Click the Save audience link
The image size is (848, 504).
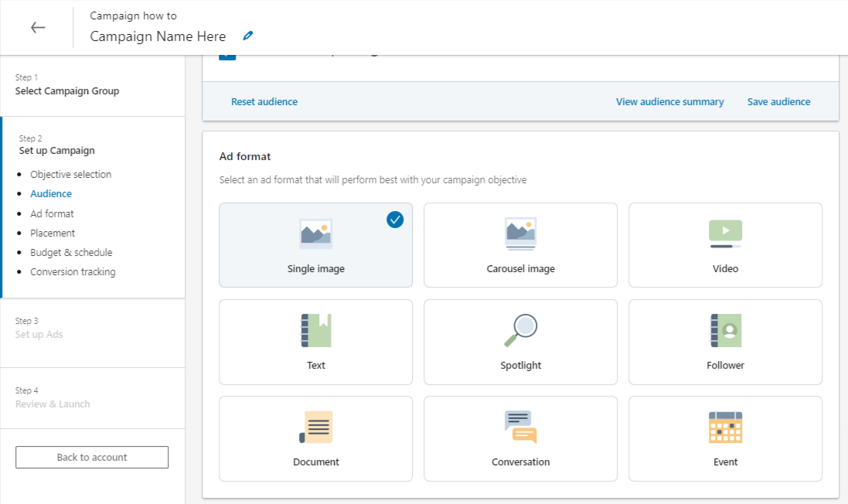(x=778, y=102)
